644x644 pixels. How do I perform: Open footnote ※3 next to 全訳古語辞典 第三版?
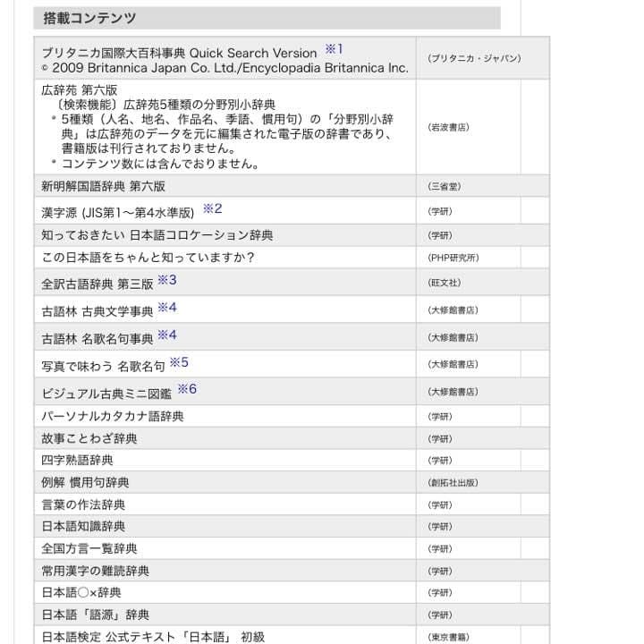tap(167, 280)
